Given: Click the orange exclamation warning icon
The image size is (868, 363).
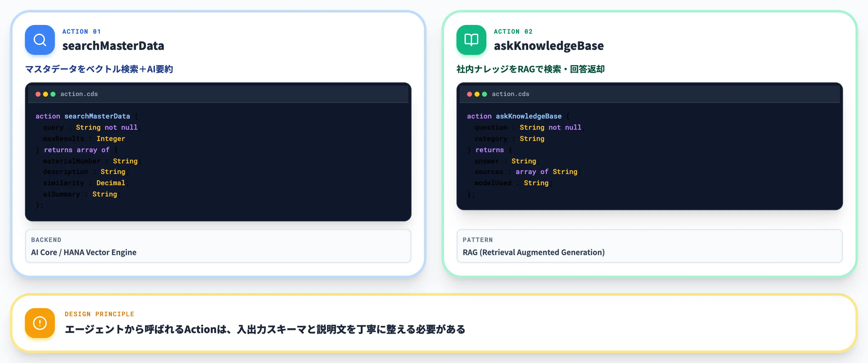Looking at the screenshot, I should point(40,323).
